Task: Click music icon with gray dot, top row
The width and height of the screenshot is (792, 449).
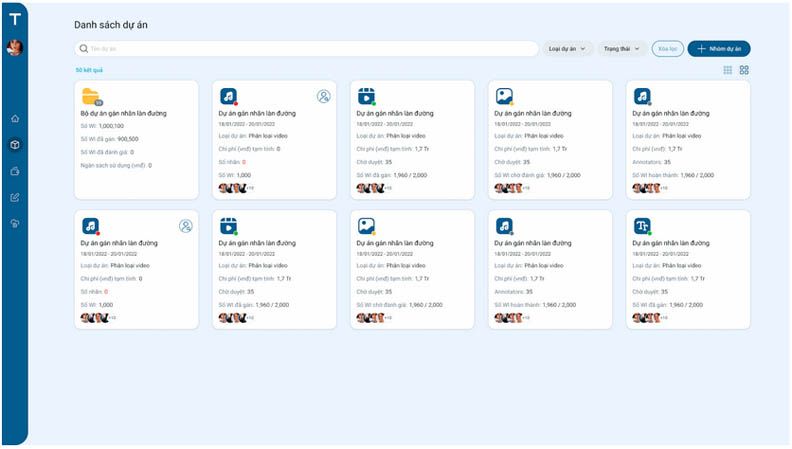Action: [x=642, y=96]
